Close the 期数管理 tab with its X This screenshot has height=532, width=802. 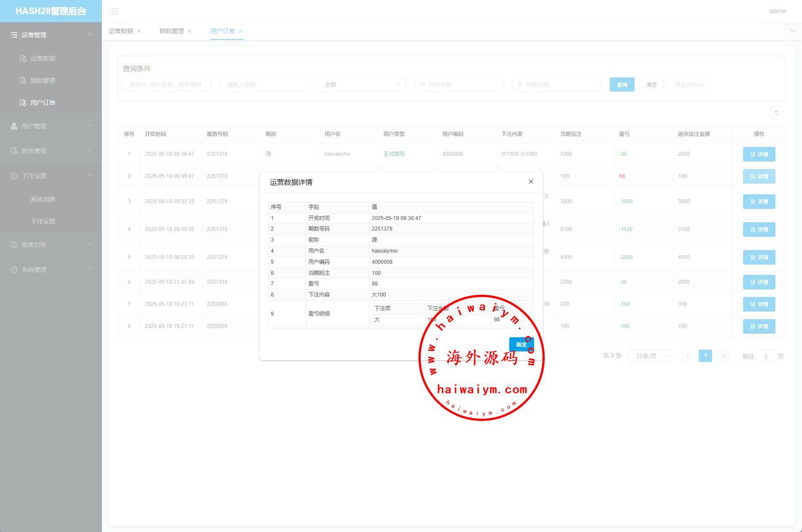coord(190,31)
